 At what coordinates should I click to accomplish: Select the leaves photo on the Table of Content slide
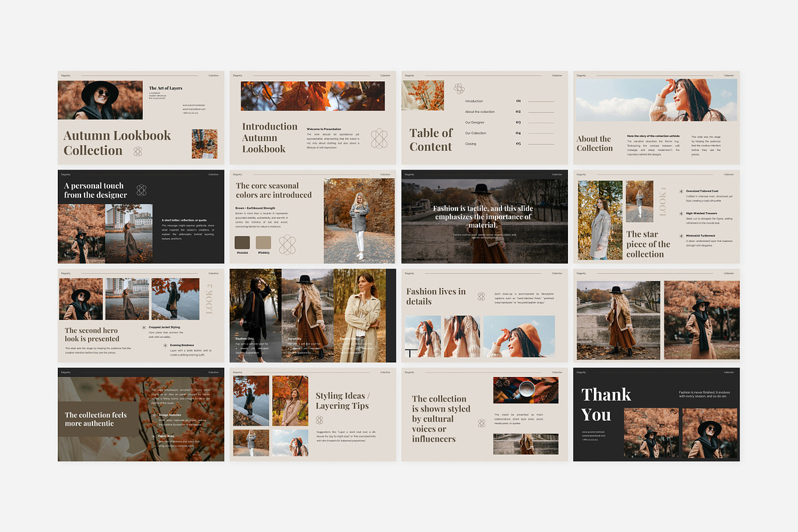422,96
